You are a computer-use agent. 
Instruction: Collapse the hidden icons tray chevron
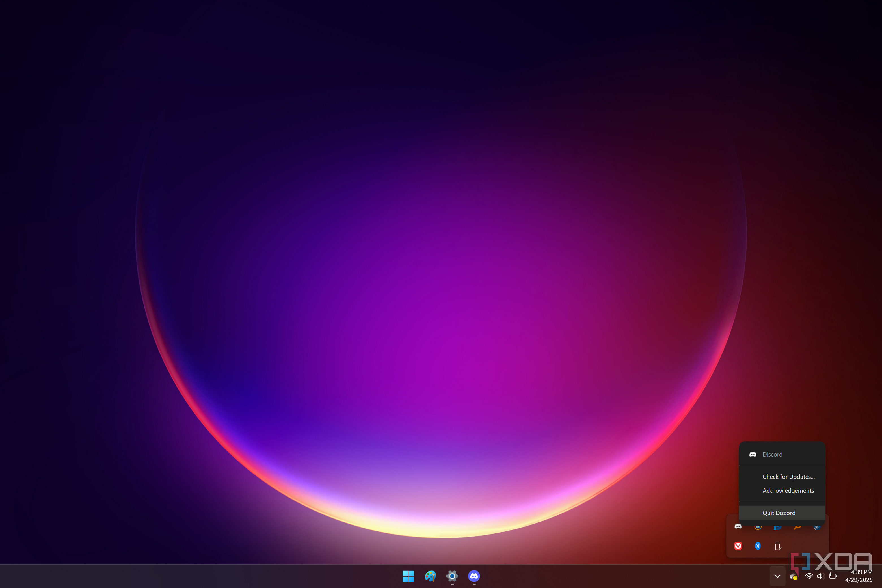(777, 576)
